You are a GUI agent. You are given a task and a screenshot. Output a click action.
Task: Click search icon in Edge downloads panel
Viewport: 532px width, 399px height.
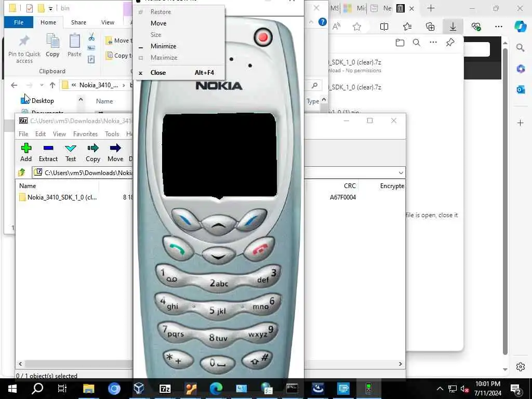pyautogui.click(x=416, y=43)
